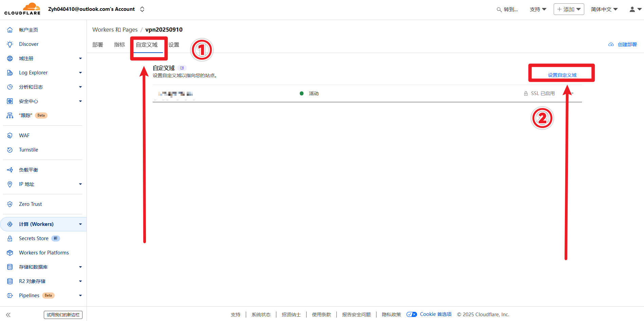Click the analytics and logs chart icon

(x=10, y=87)
